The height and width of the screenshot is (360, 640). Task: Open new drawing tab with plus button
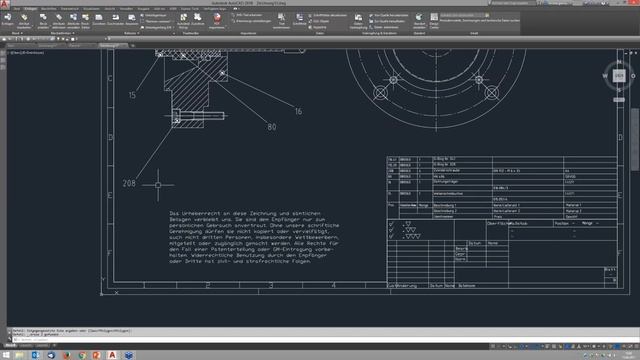click(x=133, y=45)
